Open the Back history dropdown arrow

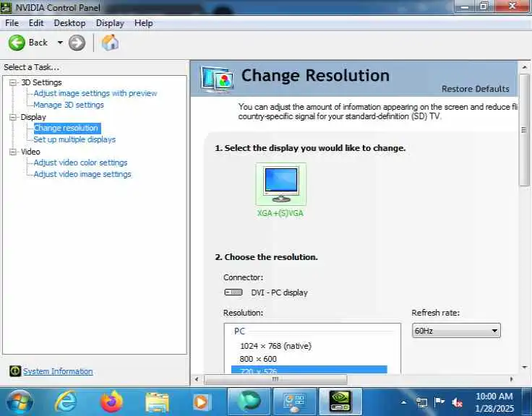coord(60,43)
